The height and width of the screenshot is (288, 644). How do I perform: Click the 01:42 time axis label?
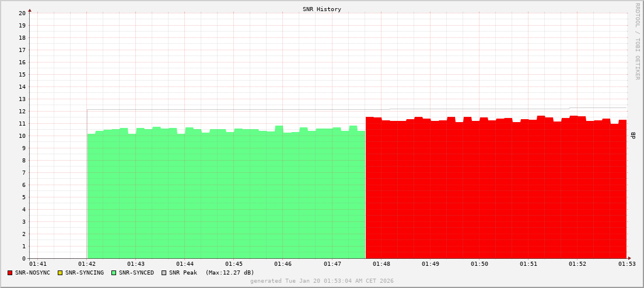click(x=87, y=265)
